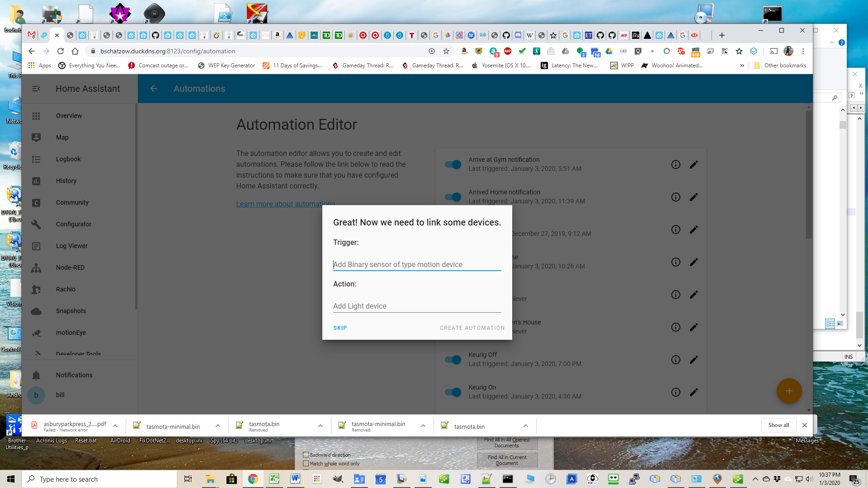Click Show all downloads button
Screen dimensions: 868x488
(x=778, y=425)
